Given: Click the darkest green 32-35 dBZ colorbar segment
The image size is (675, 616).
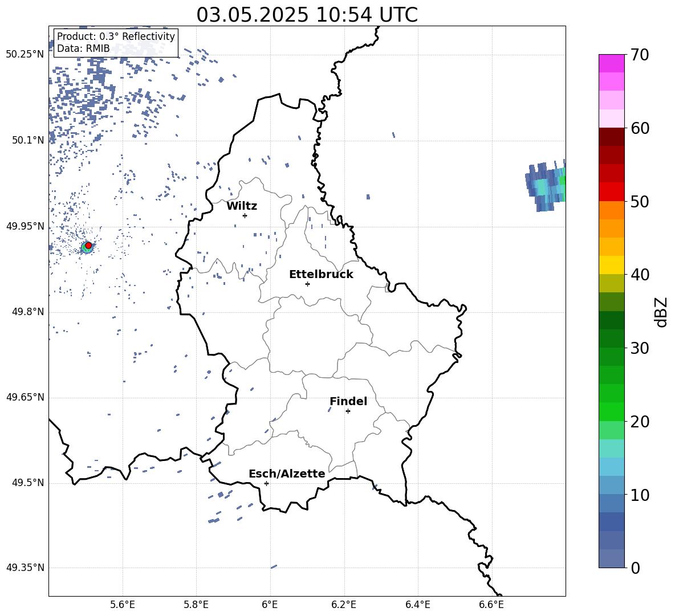Looking at the screenshot, I should [x=612, y=320].
